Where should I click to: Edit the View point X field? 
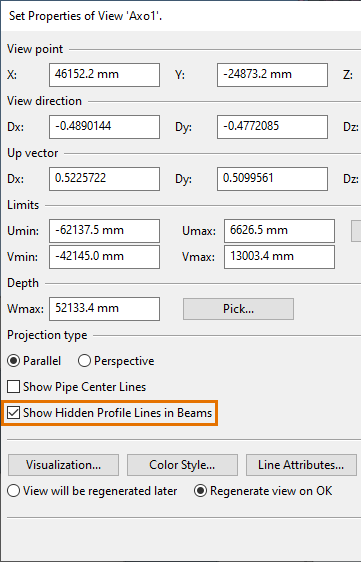(104, 75)
